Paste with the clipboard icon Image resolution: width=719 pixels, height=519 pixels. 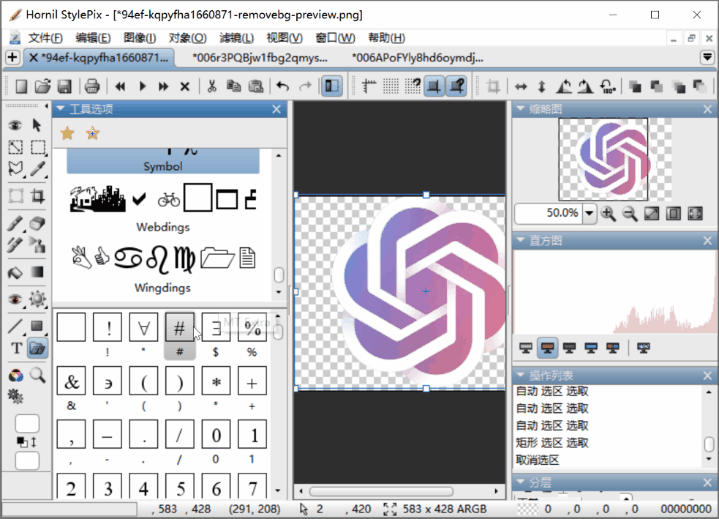pyautogui.click(x=256, y=86)
